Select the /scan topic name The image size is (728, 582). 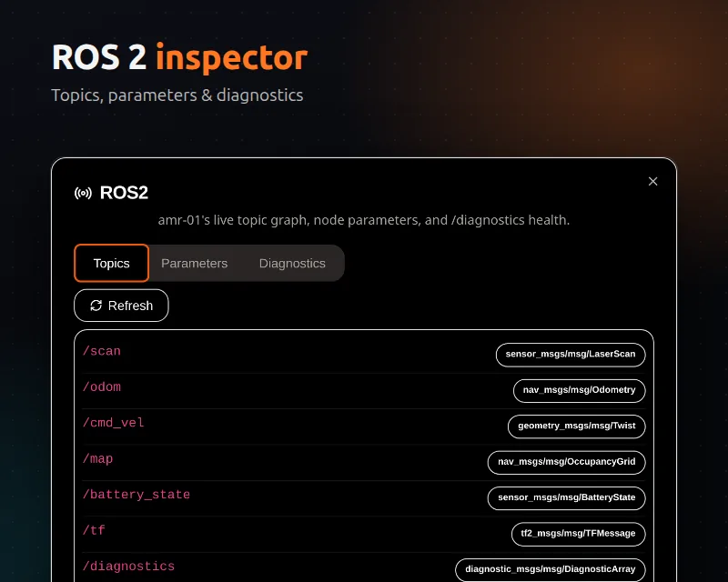point(102,351)
